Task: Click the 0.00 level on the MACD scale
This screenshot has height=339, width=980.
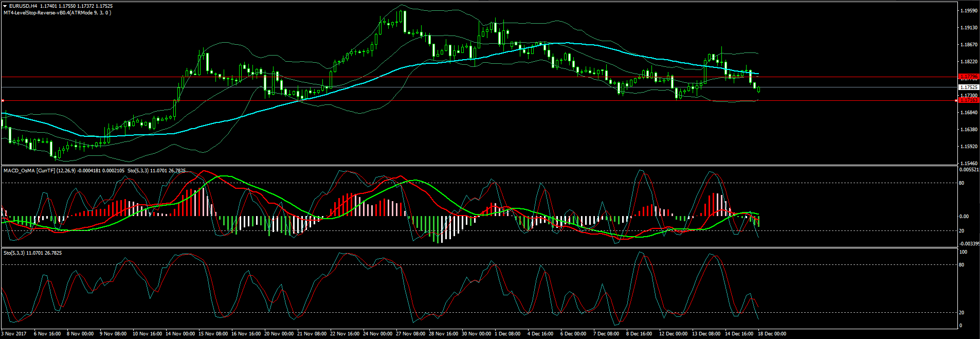Action: click(x=964, y=217)
